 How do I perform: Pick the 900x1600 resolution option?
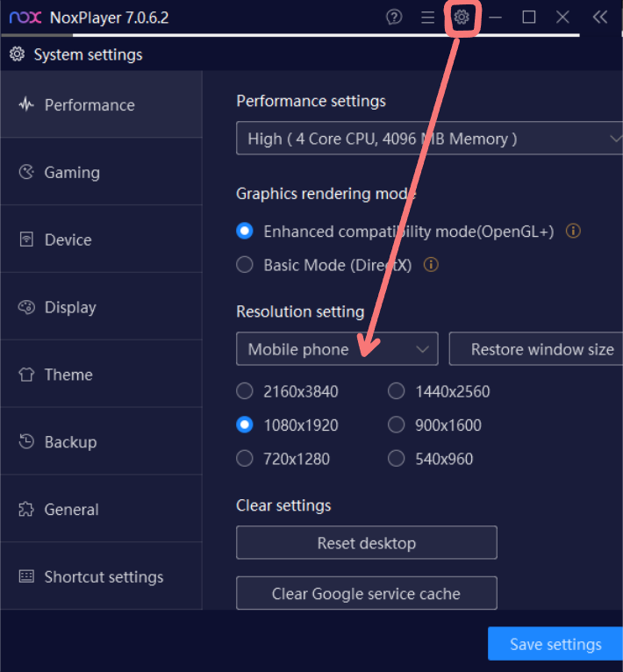click(397, 425)
